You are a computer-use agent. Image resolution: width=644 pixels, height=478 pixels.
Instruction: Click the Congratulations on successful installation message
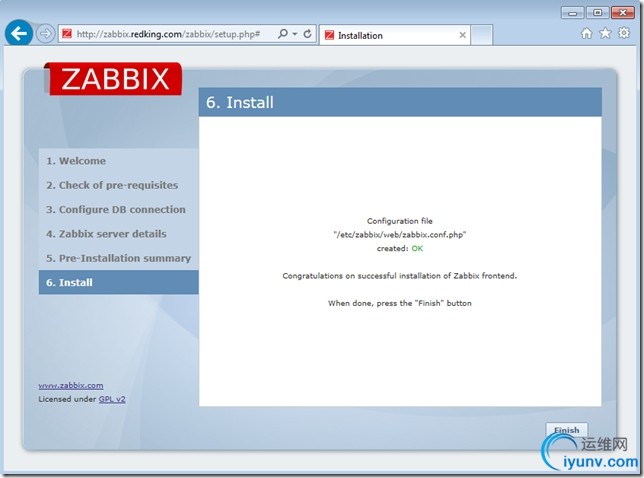(400, 276)
